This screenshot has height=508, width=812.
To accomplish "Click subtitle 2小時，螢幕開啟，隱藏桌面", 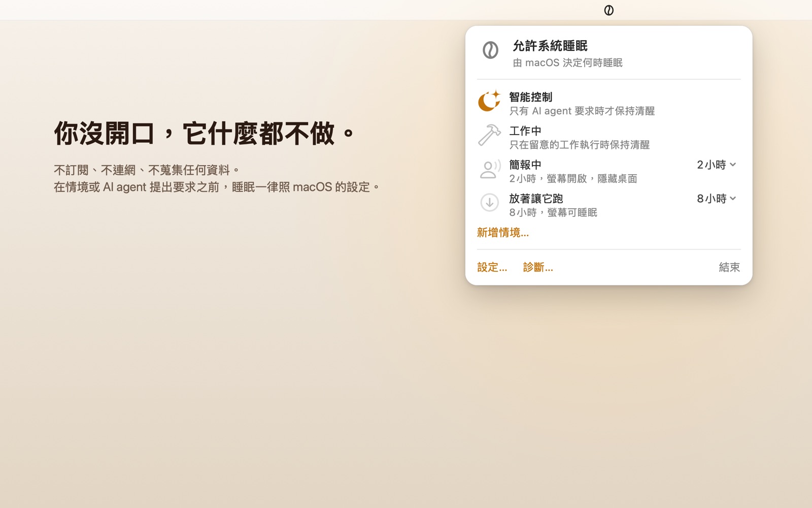I will 573,179.
